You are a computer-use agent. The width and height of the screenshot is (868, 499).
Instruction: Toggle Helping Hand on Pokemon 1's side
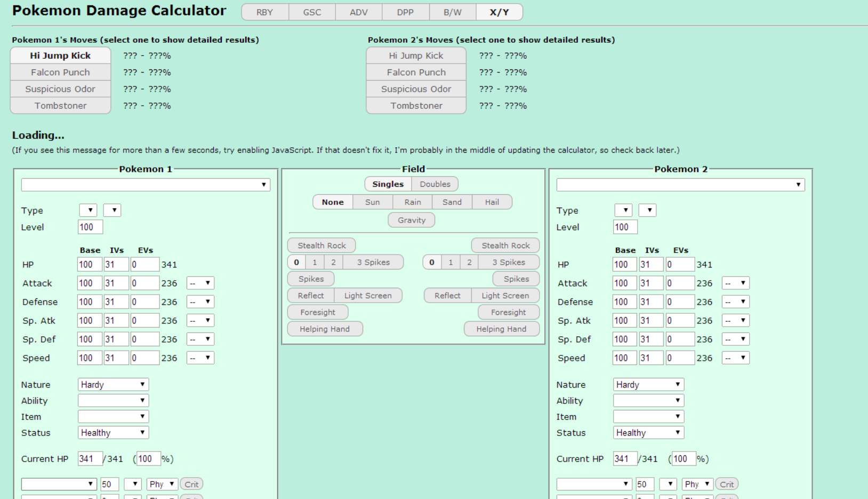click(325, 329)
